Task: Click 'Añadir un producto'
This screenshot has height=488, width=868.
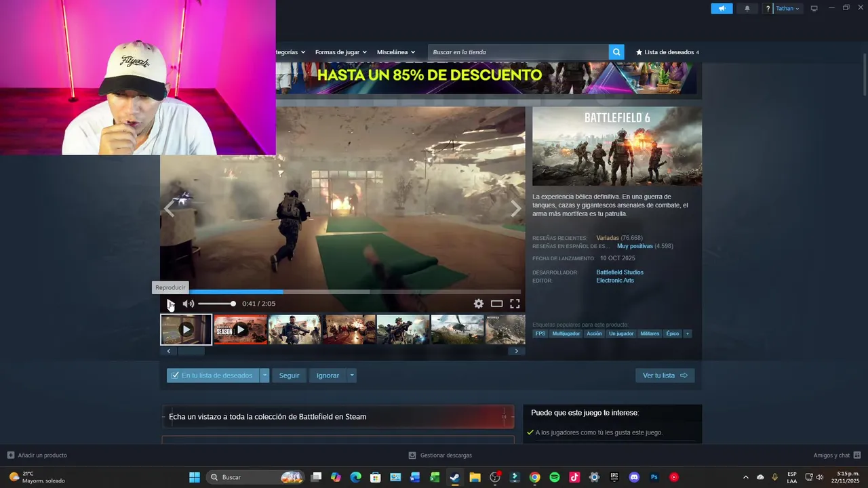Action: point(37,455)
